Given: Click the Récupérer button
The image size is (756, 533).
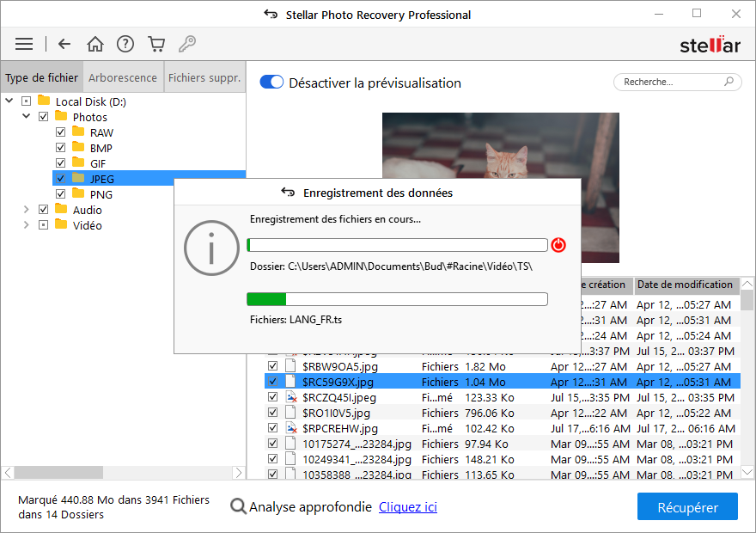Looking at the screenshot, I should tap(687, 507).
